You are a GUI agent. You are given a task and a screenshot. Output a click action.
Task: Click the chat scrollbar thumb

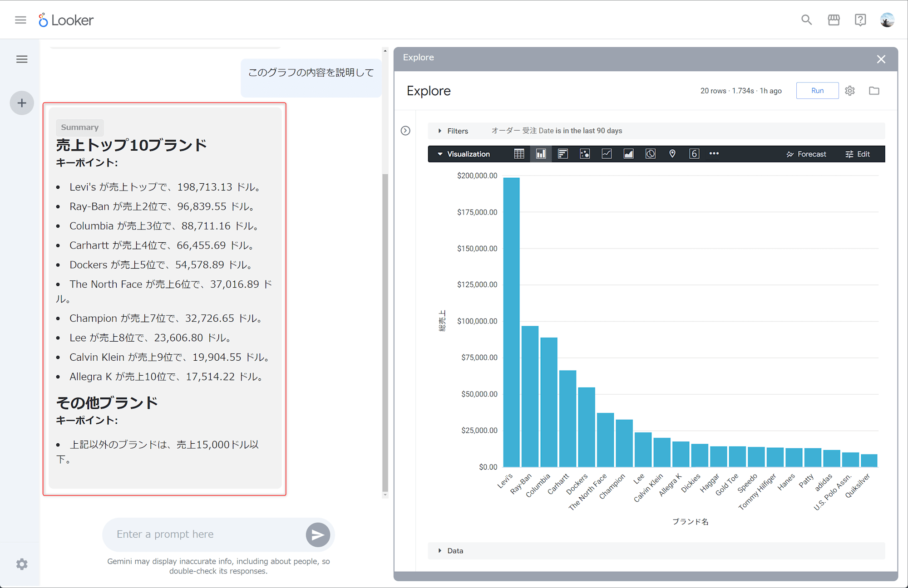click(x=385, y=333)
